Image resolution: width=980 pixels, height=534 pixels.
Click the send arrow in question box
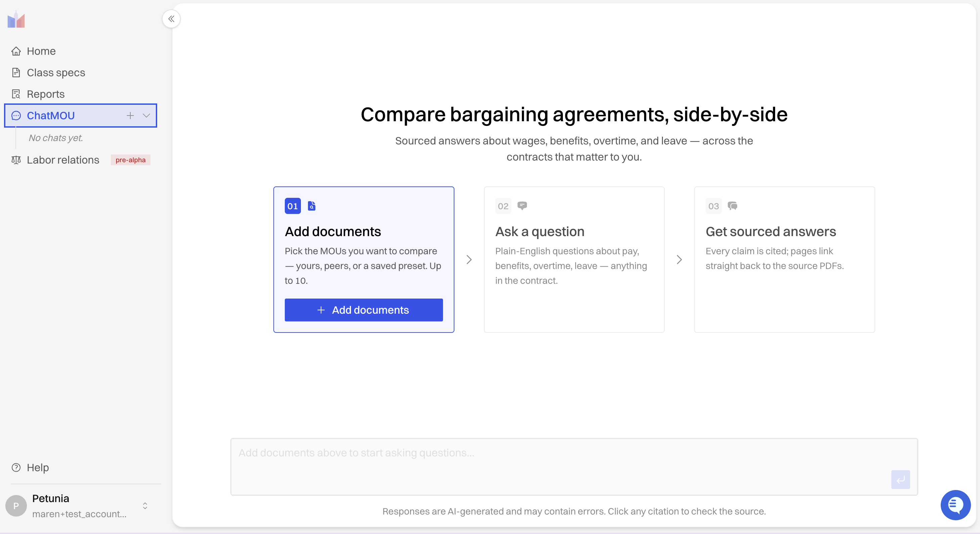[x=900, y=480]
